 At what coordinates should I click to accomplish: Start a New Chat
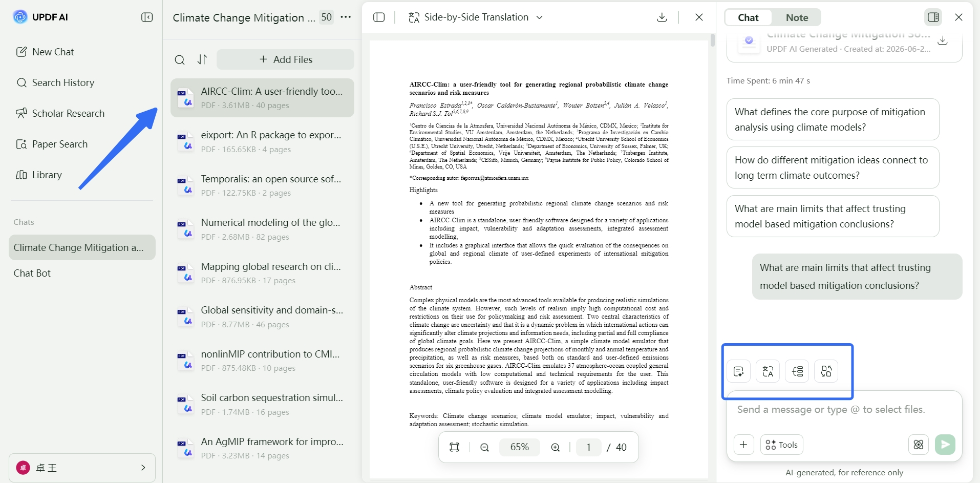45,52
